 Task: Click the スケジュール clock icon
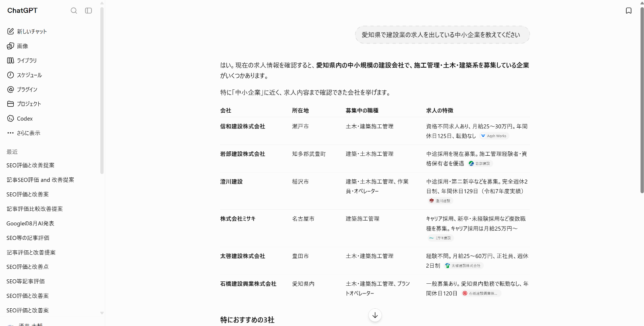pyautogui.click(x=10, y=75)
